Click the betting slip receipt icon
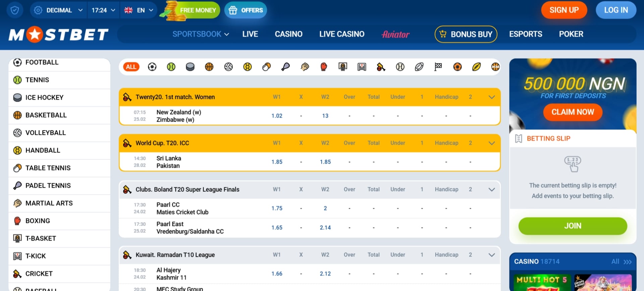The image size is (644, 291). click(x=519, y=138)
